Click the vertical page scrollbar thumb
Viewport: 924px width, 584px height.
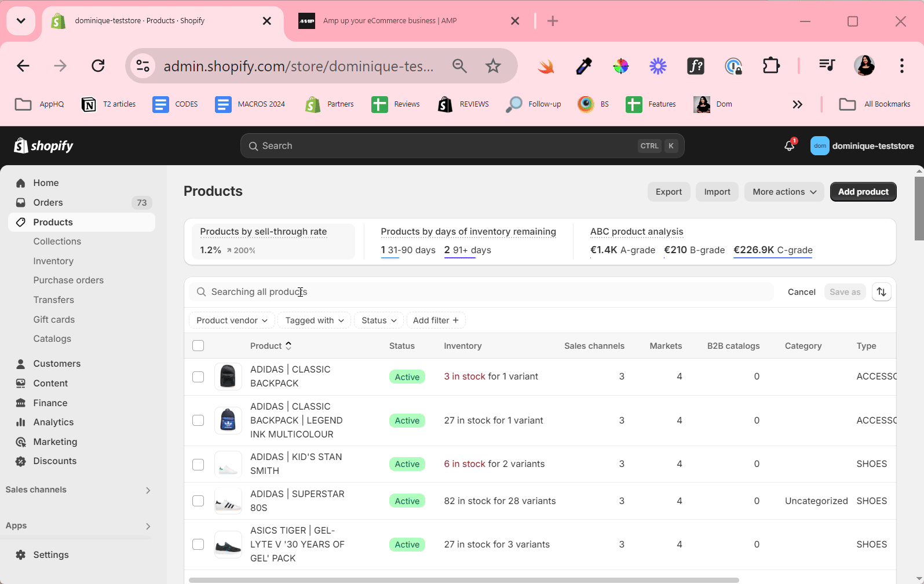[x=919, y=209]
